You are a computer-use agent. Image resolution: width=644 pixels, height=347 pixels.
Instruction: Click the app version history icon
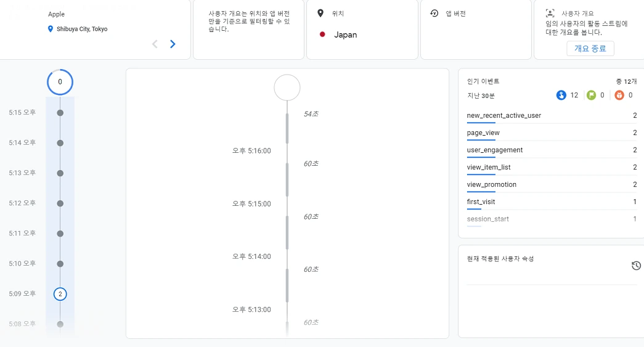(x=434, y=13)
